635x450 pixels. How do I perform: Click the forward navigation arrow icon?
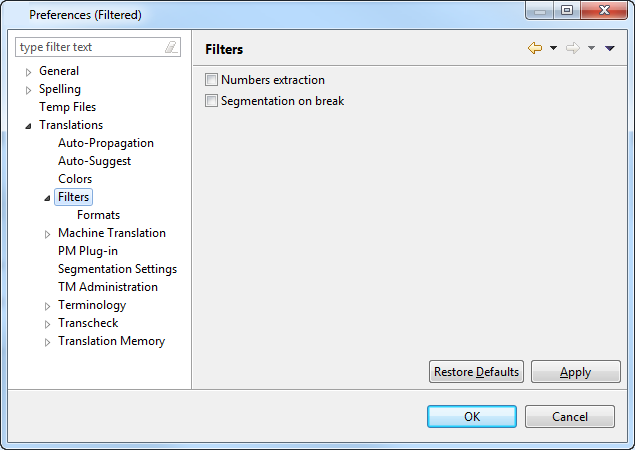(573, 48)
